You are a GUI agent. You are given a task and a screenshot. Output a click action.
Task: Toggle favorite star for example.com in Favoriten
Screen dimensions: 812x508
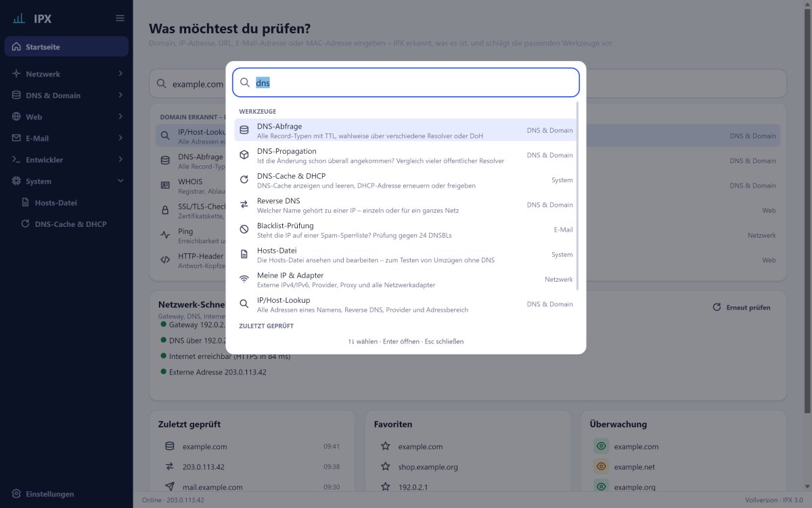point(385,446)
